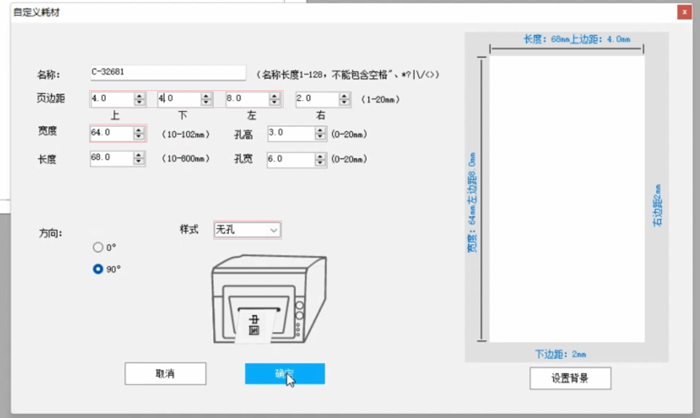The image size is (700, 418).
Task: Click the 名称 input field containing C-32681
Action: [168, 72]
